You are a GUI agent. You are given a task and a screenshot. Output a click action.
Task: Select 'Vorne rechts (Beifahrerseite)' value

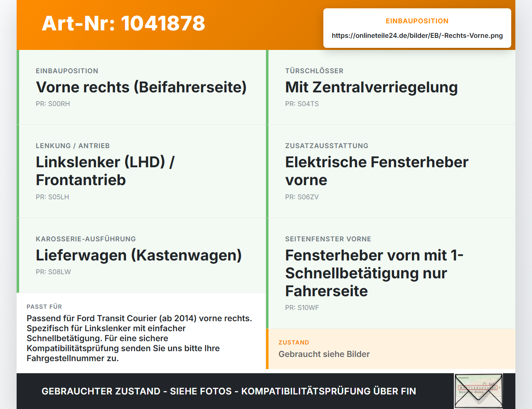(x=141, y=87)
